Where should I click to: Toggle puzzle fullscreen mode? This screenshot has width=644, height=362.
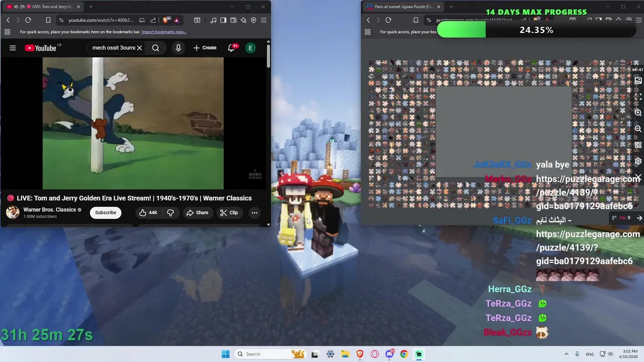pos(638,97)
